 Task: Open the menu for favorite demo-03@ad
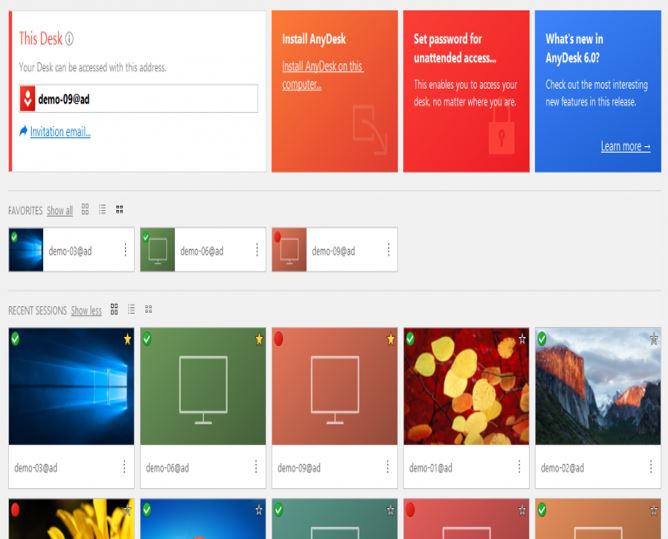pyautogui.click(x=125, y=250)
